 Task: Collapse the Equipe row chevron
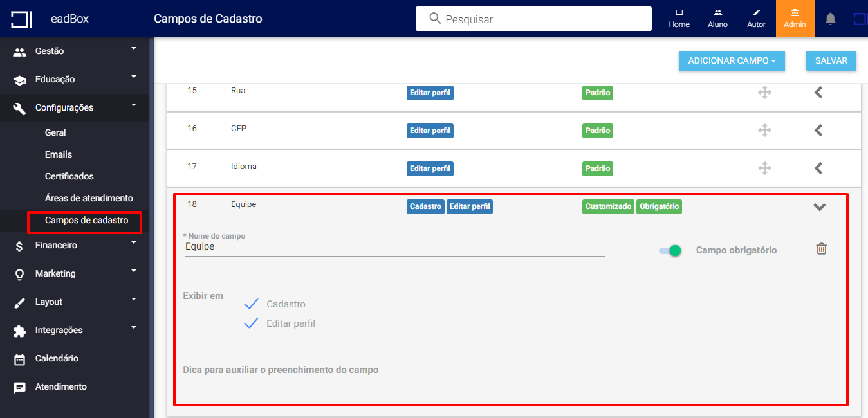pos(819,207)
